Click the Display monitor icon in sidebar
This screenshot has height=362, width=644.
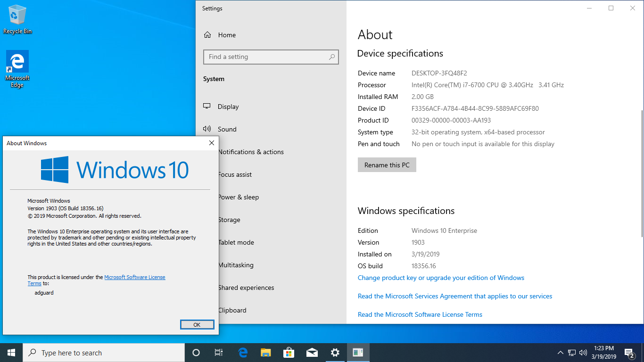coord(207,107)
